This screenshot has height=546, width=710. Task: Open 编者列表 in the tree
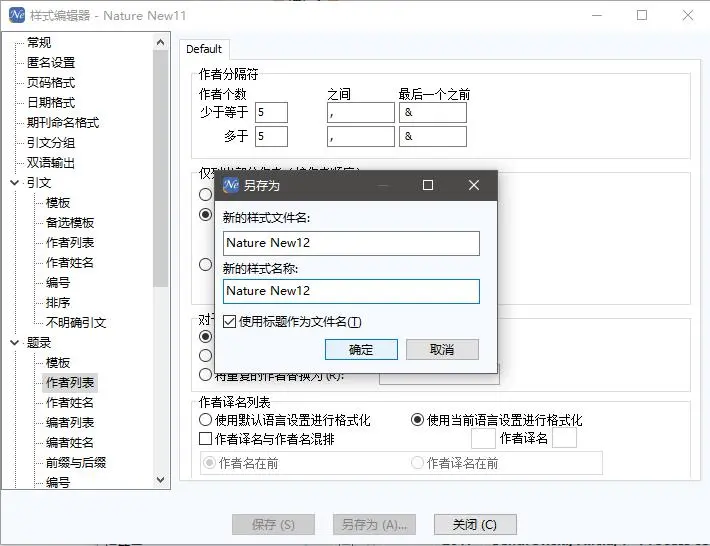[x=70, y=422]
